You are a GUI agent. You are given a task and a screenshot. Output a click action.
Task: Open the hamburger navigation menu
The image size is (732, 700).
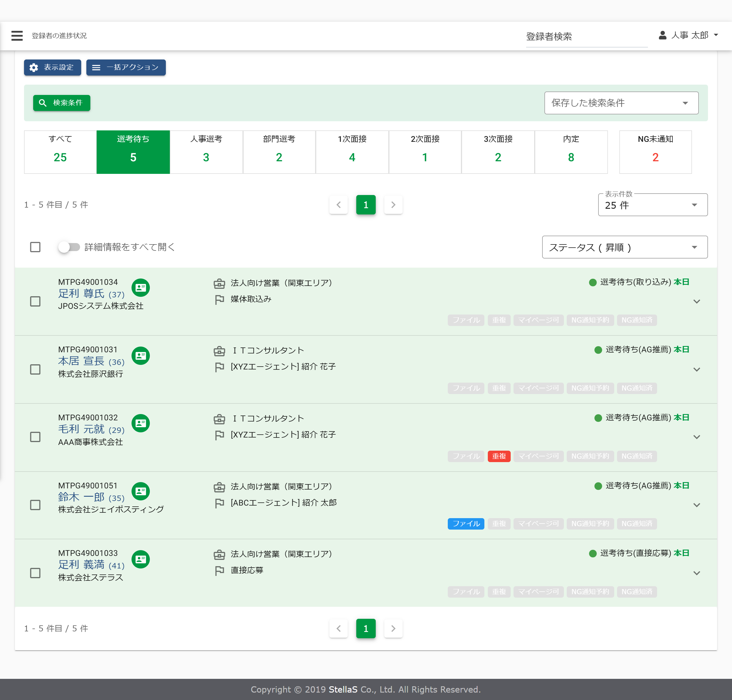17,35
